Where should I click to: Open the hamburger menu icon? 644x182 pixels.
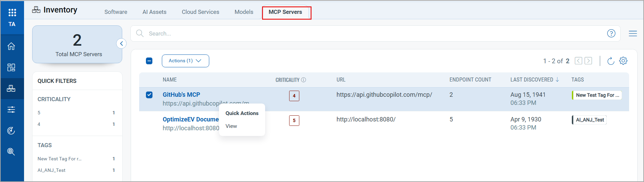(633, 33)
